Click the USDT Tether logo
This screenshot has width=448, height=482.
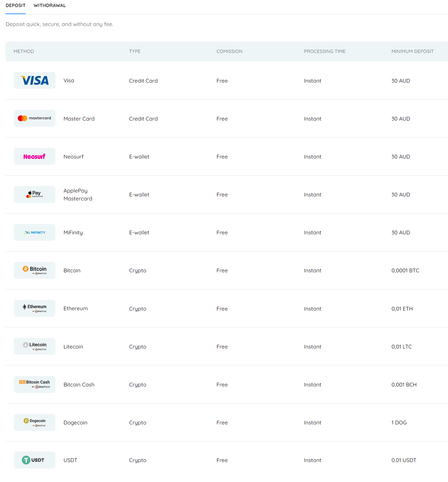click(35, 460)
